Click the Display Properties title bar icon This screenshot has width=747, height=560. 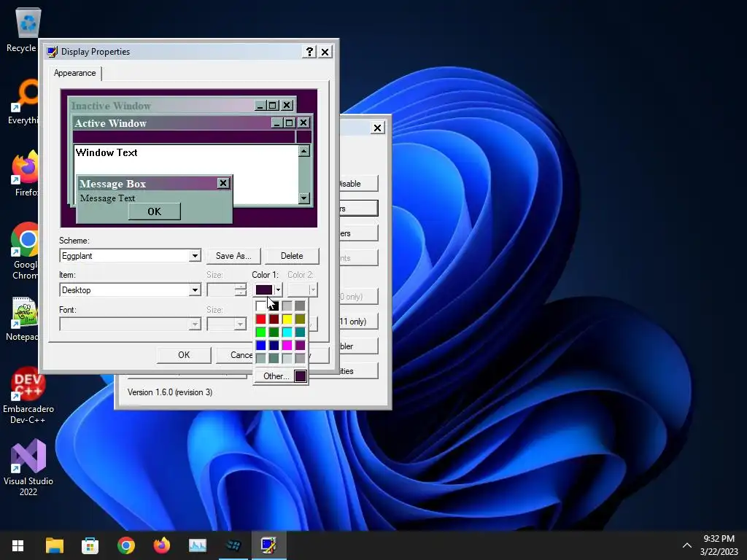tap(52, 52)
